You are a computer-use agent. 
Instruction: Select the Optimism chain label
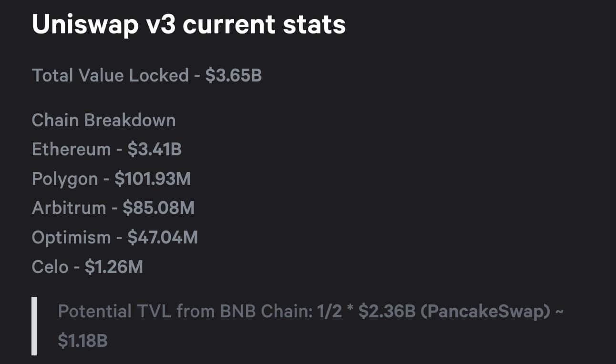click(71, 237)
